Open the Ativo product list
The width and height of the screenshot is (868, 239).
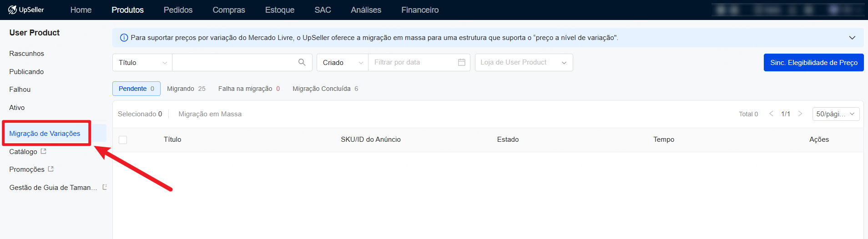(x=17, y=108)
